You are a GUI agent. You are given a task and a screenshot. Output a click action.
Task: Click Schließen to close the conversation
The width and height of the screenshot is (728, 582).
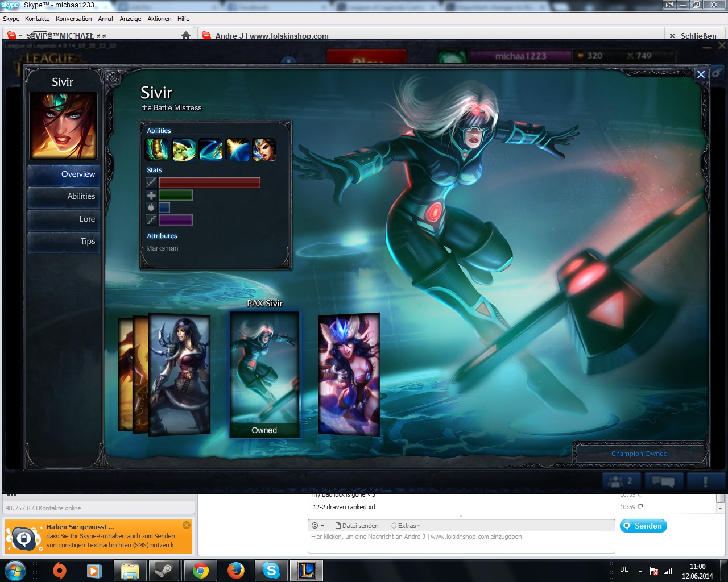click(693, 35)
